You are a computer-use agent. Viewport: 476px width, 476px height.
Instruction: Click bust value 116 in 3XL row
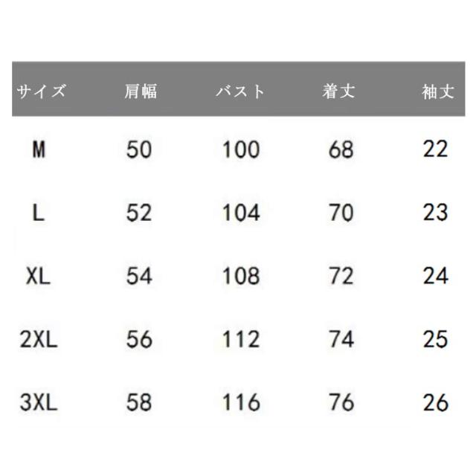(x=241, y=403)
